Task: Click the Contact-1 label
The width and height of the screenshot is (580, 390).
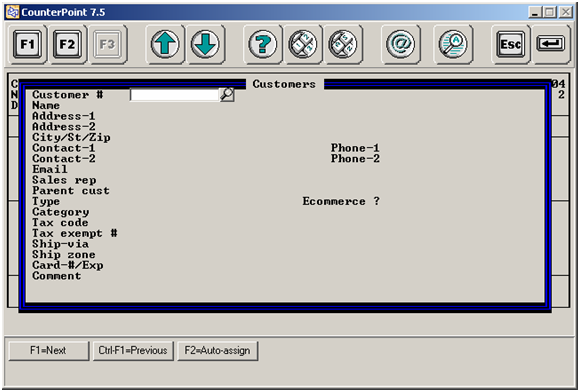Action: pyautogui.click(x=64, y=148)
